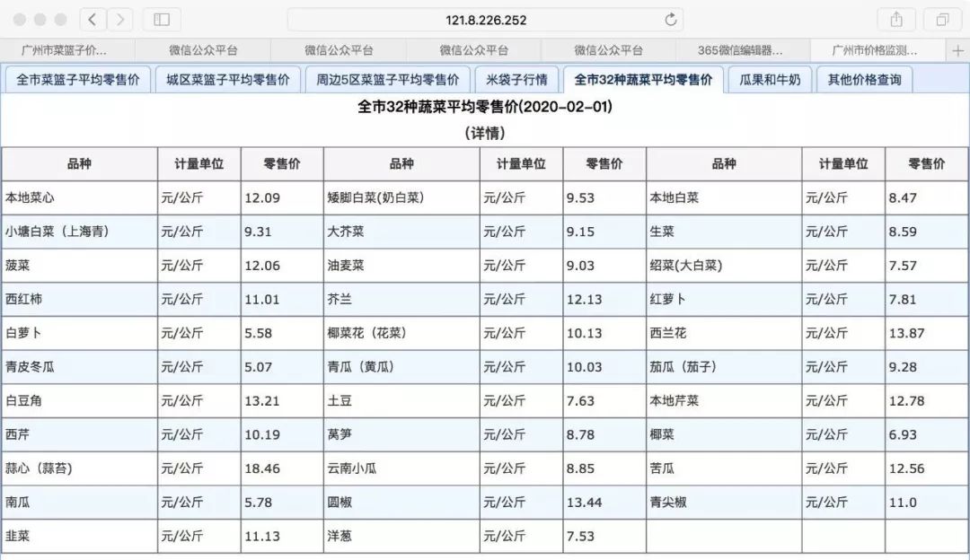Click the first 品种 column header
This screenshot has height=560, width=970.
[79, 164]
